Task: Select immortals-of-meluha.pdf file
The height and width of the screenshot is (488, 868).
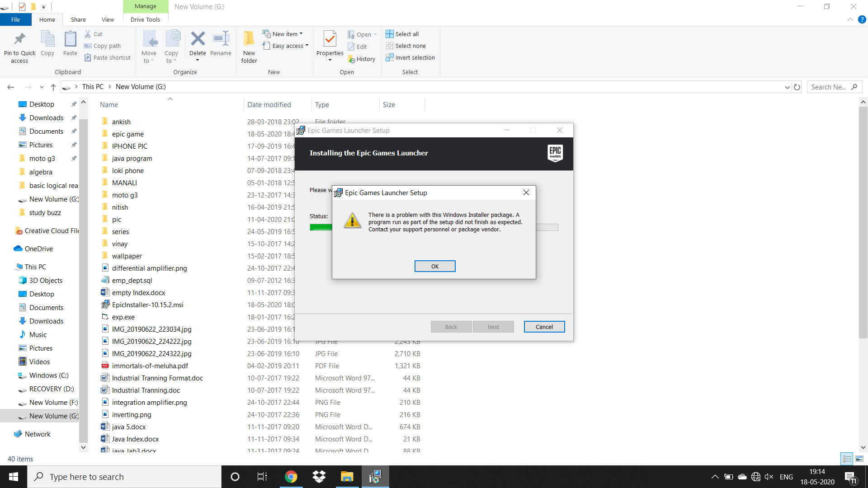Action: tap(150, 366)
